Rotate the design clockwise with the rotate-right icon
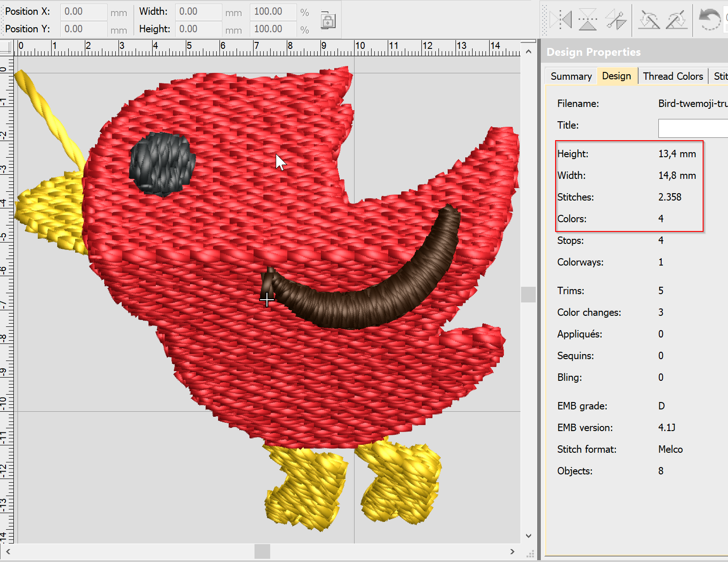 pyautogui.click(x=676, y=20)
